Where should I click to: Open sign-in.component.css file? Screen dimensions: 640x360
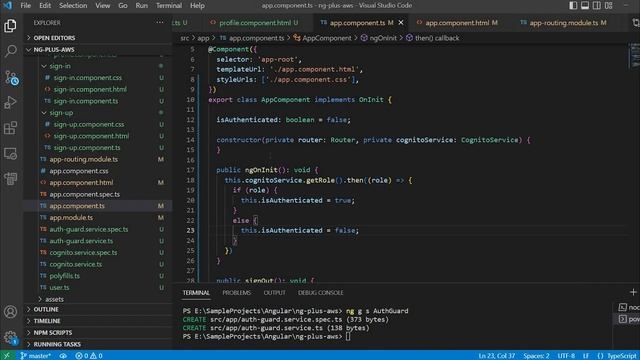tap(98, 78)
